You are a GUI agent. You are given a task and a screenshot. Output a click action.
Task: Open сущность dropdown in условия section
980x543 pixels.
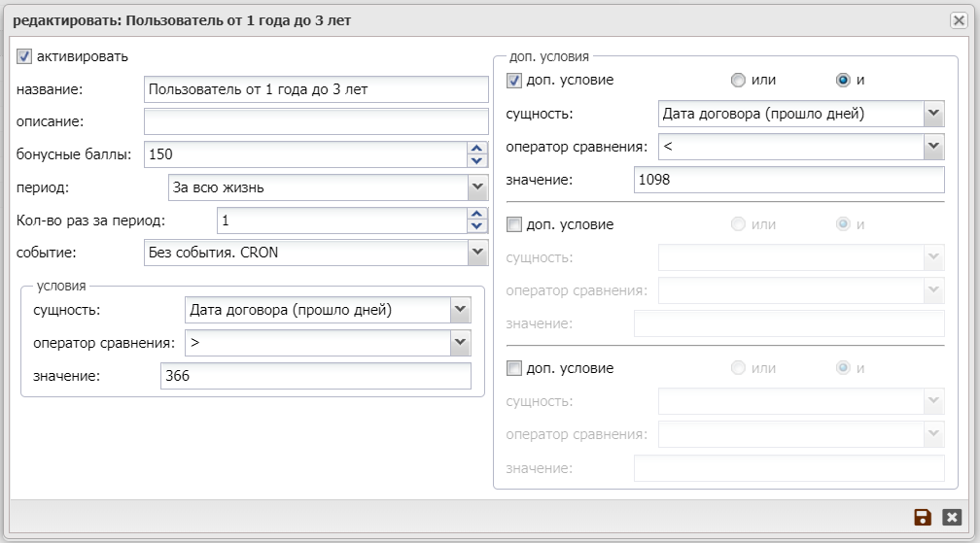tap(460, 311)
